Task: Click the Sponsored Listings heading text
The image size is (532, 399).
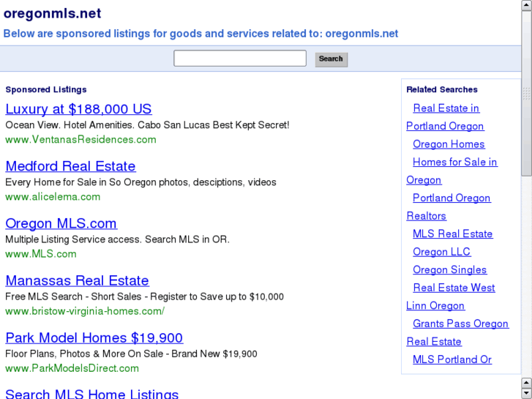Action: pyautogui.click(x=46, y=89)
